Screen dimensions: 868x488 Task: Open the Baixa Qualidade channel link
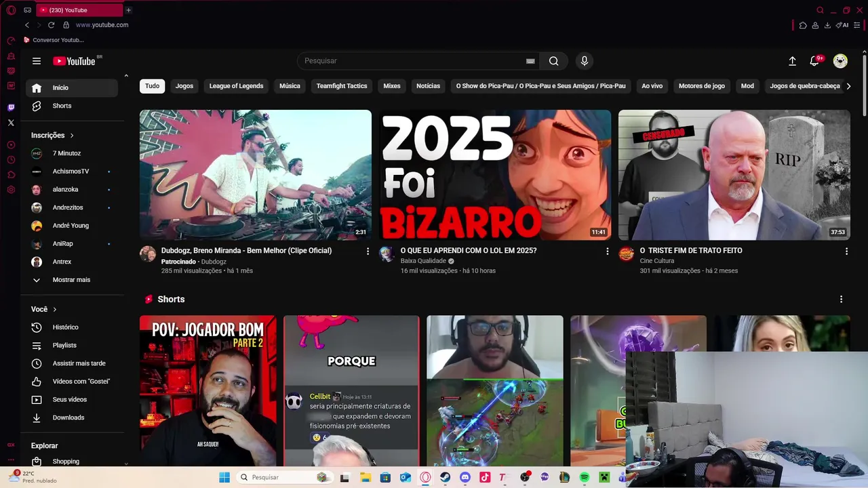coord(423,261)
